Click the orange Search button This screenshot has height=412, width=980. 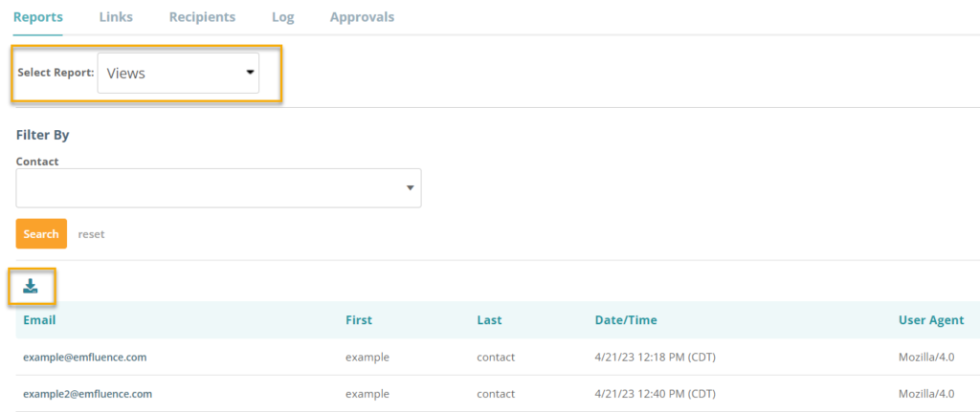[x=41, y=234]
